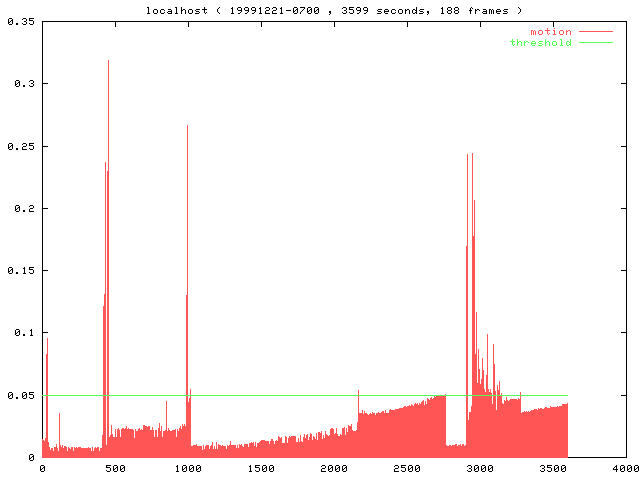Click the 3500 x-axis tick label
This screenshot has width=640, height=480.
553,468
